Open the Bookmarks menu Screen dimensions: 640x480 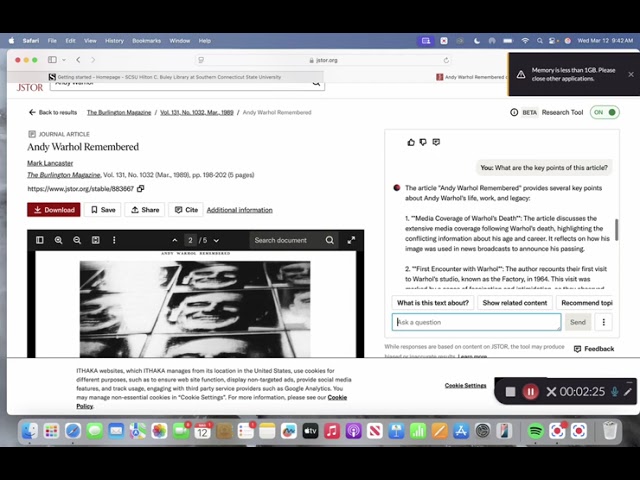[147, 41]
